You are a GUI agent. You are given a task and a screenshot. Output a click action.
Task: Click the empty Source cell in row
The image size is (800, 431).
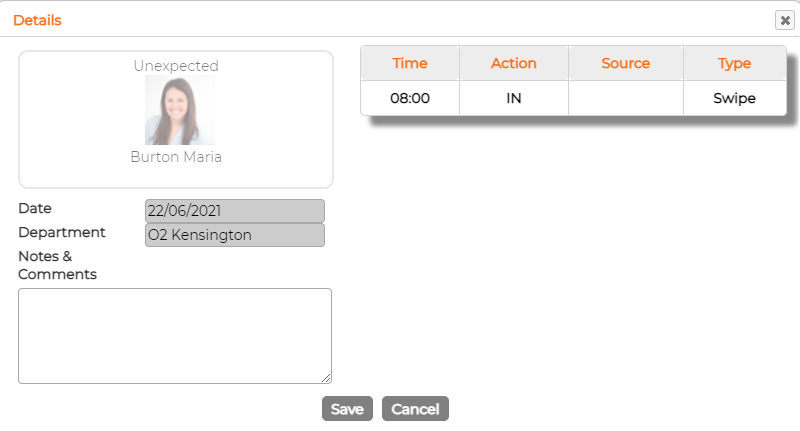626,98
